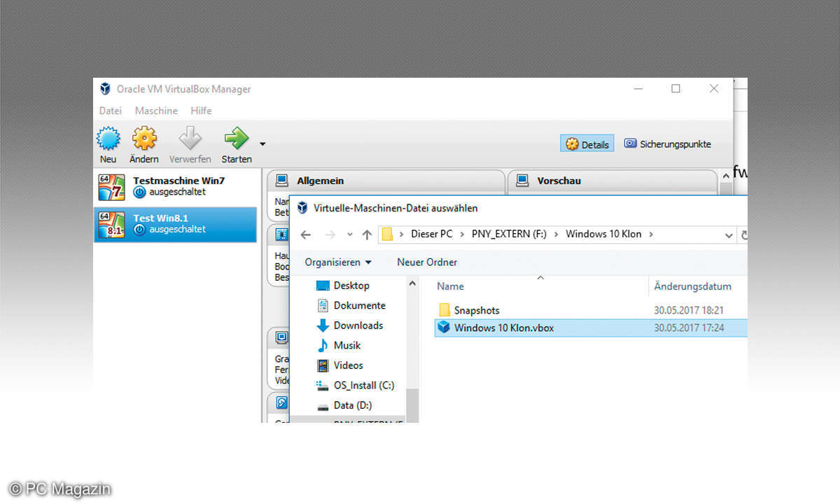The width and height of the screenshot is (840, 504).
Task: Select the Test Win8.1 virtual machine
Action: (175, 223)
